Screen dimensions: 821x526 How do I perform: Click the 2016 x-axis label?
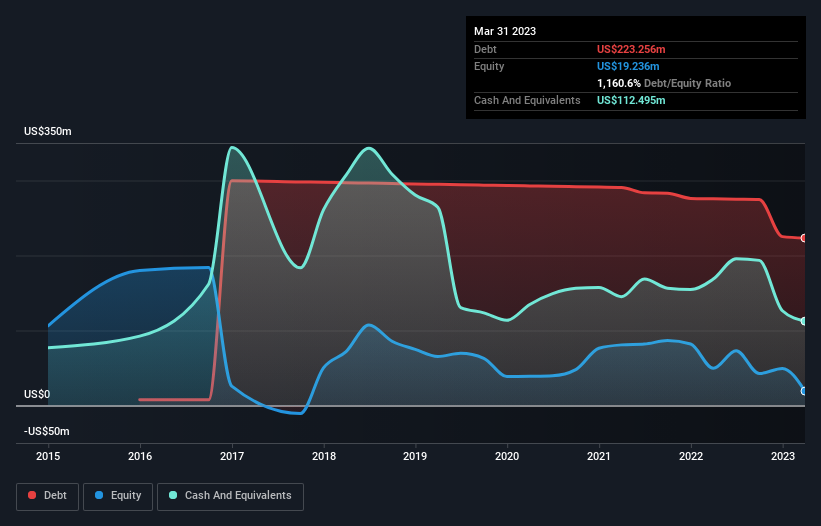140,456
